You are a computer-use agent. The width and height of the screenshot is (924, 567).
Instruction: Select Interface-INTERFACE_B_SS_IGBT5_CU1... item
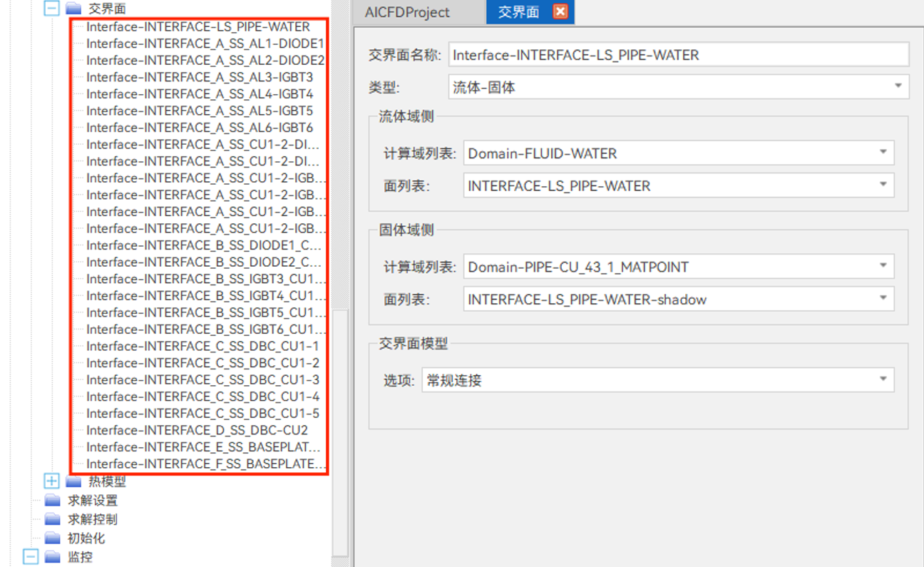click(206, 312)
